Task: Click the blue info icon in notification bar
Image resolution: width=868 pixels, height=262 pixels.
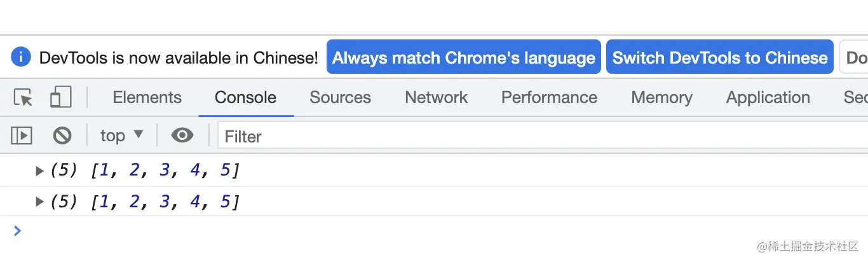Action: coord(20,57)
